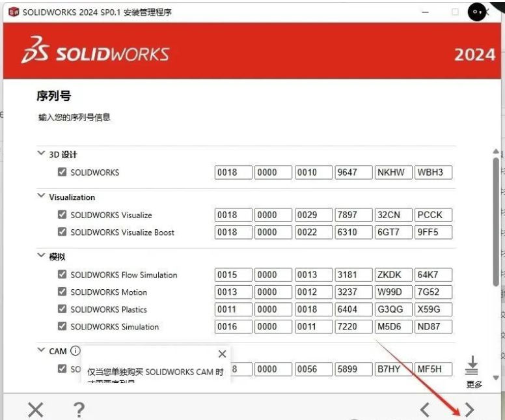Image resolution: width=505 pixels, height=420 pixels.
Task: Click scrollbar up arrow
Action: [496, 151]
